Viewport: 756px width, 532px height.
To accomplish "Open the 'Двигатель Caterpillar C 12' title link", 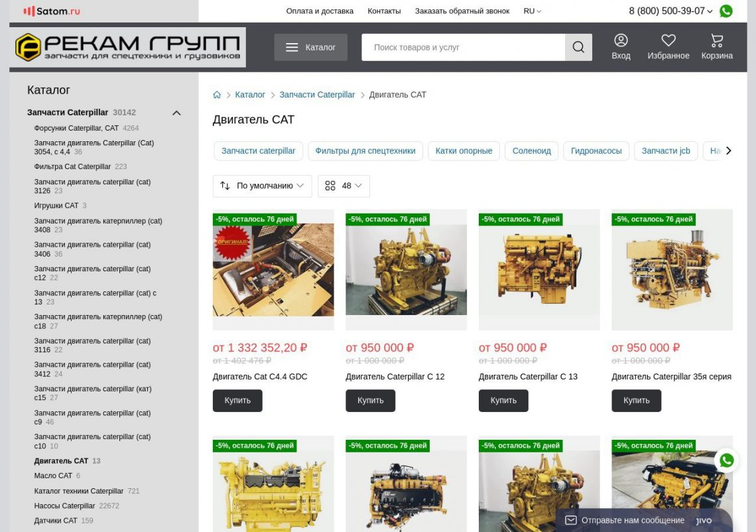I will click(x=395, y=376).
